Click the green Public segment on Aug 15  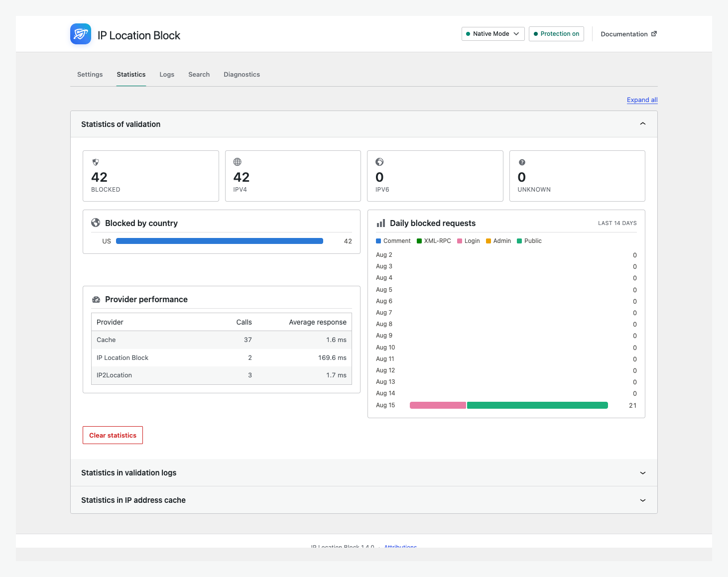tap(537, 405)
